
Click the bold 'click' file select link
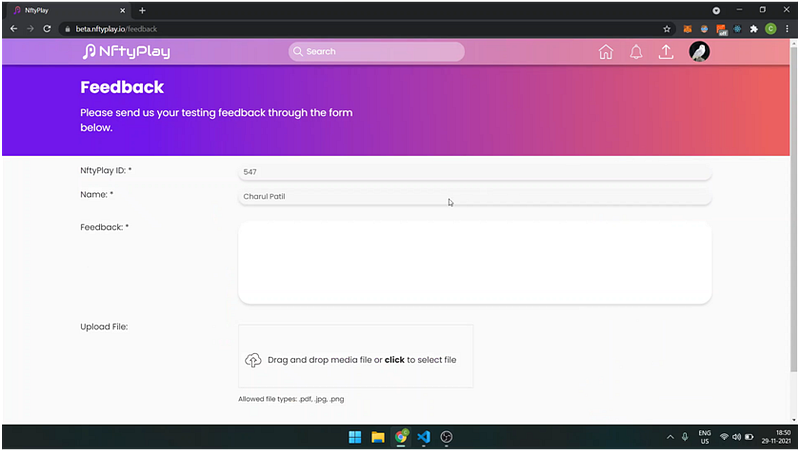(394, 360)
